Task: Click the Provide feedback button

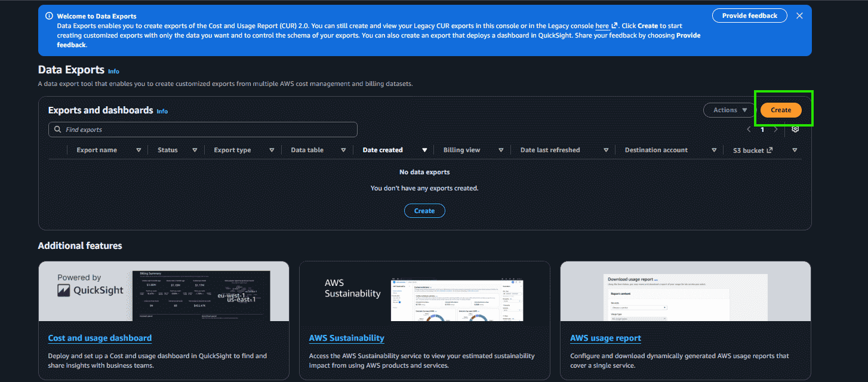Action: coord(750,16)
